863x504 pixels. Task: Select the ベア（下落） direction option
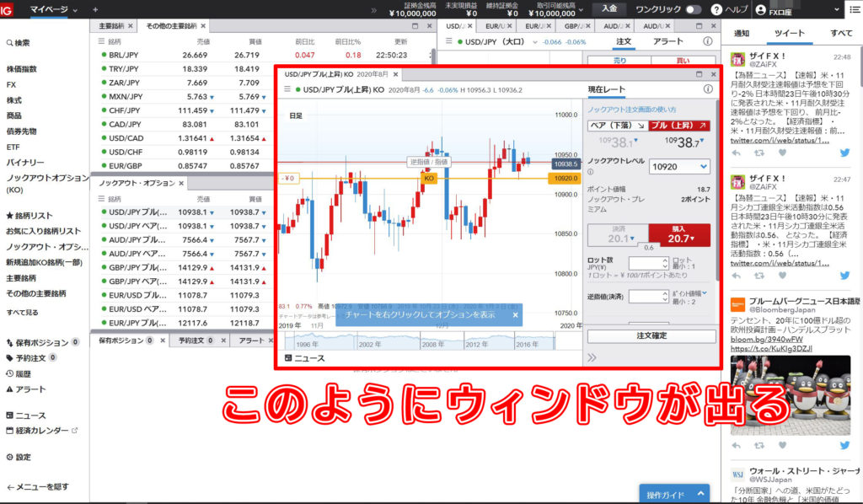pyautogui.click(x=618, y=126)
